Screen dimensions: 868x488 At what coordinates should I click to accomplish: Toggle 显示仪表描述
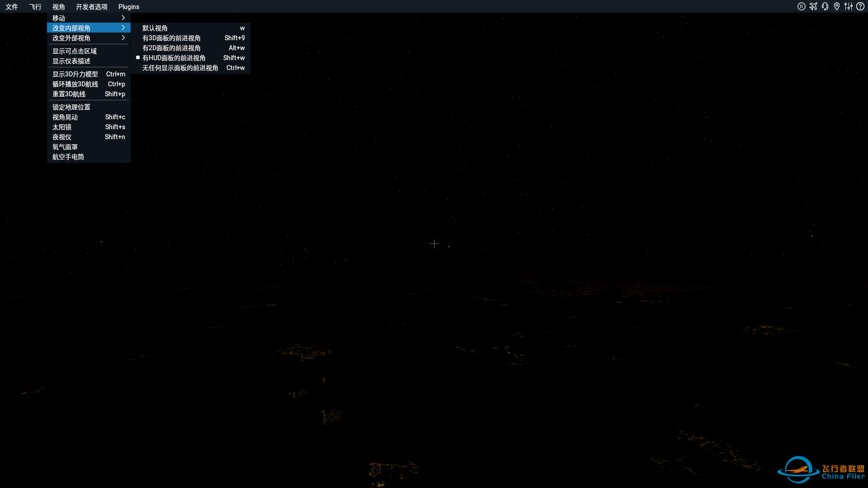[89, 61]
